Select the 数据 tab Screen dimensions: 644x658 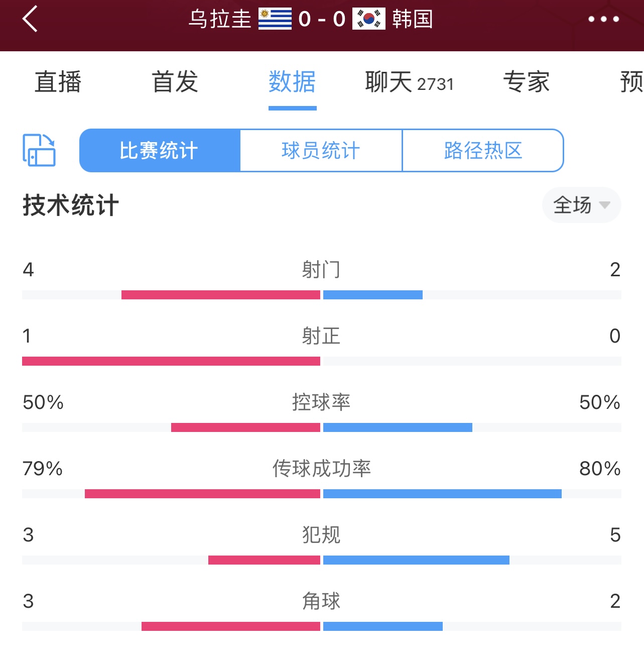point(292,82)
